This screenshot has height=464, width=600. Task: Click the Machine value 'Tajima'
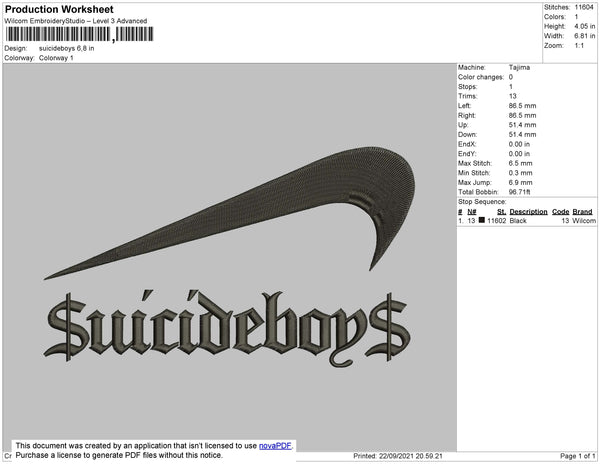[519, 67]
